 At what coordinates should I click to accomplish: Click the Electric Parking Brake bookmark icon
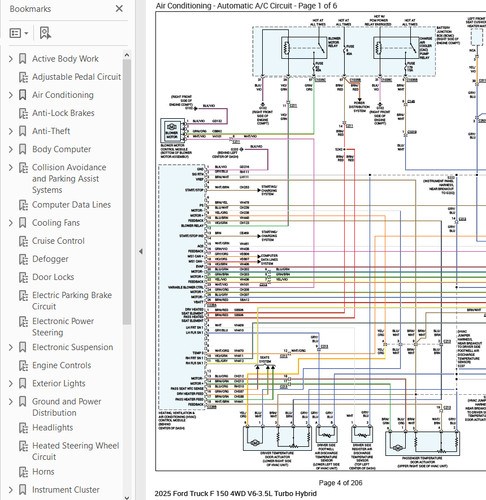23,295
